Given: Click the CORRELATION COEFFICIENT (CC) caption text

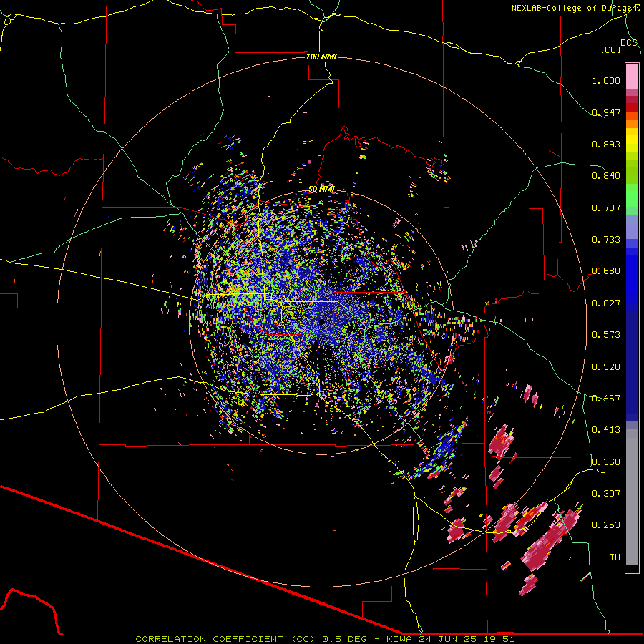Looking at the screenshot, I should click(225, 639).
